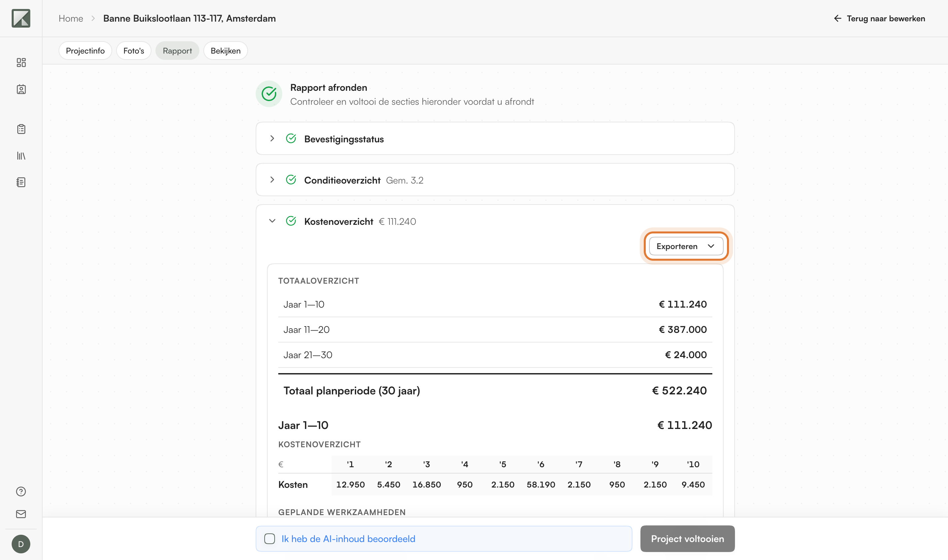Open the Exporteren dropdown
Viewport: 948px width, 560px height.
(x=686, y=246)
